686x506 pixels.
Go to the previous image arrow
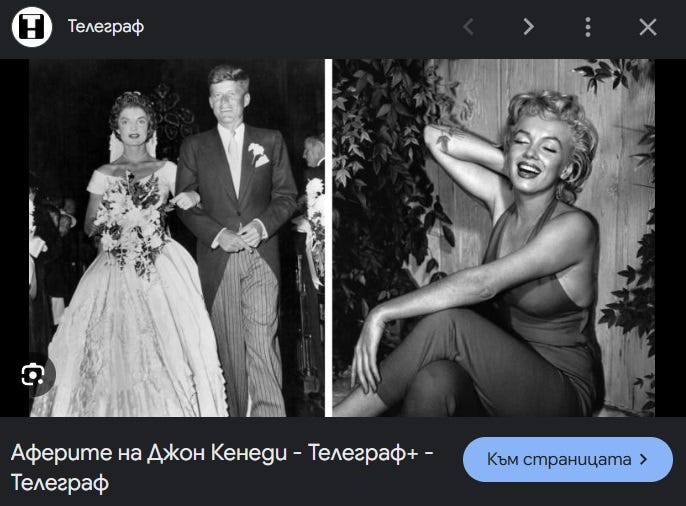tap(469, 27)
